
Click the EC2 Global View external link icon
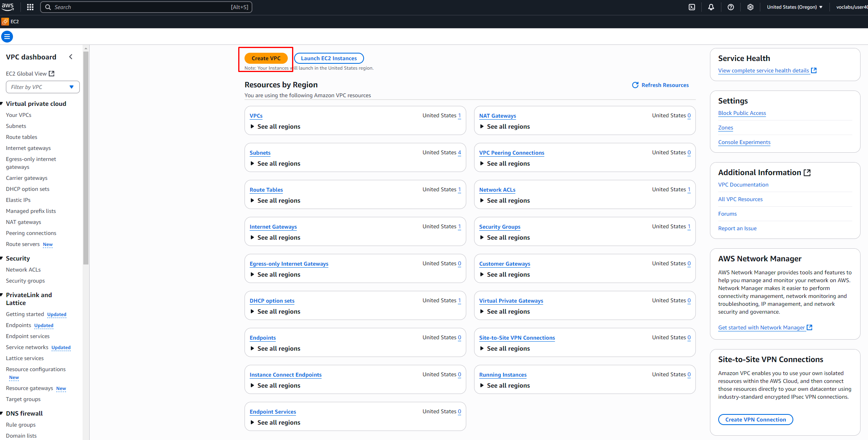click(51, 74)
